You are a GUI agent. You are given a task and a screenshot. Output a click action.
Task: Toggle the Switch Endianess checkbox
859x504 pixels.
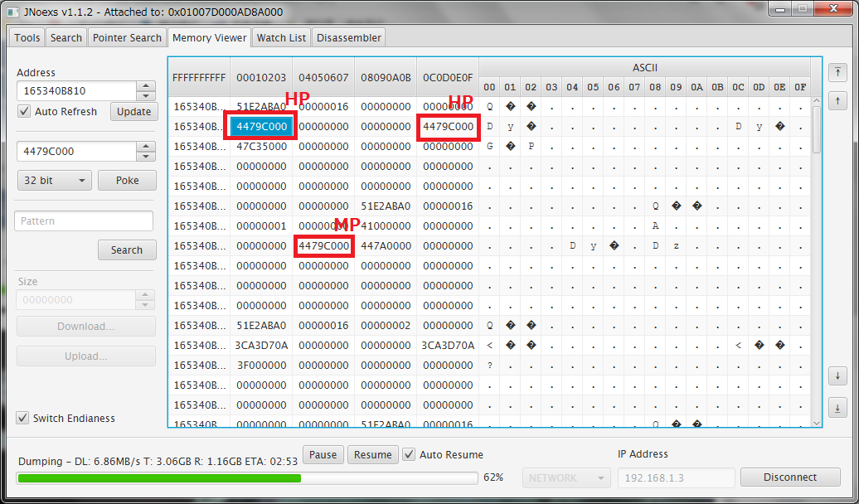click(22, 418)
